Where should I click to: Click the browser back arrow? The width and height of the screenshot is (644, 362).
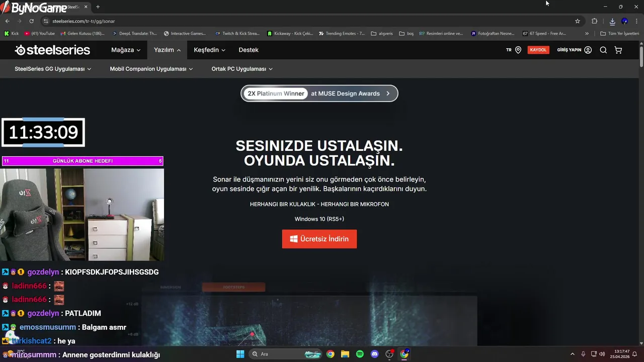click(x=7, y=21)
